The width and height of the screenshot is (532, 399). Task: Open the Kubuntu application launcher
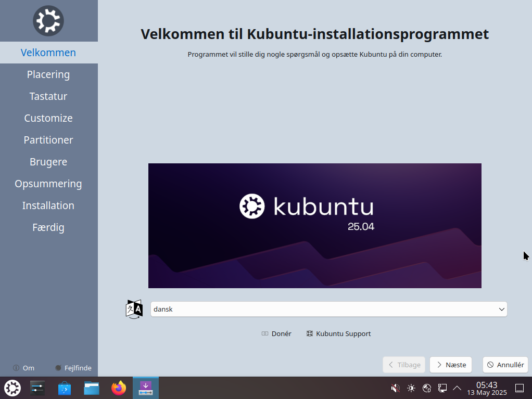[12, 388]
